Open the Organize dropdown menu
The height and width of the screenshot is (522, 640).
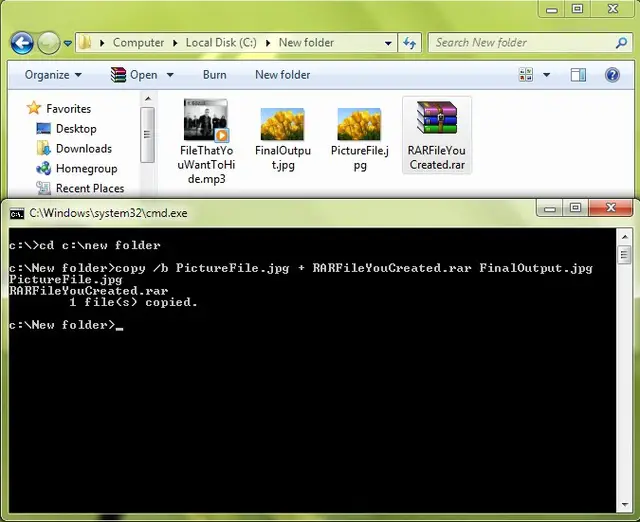tap(54, 75)
